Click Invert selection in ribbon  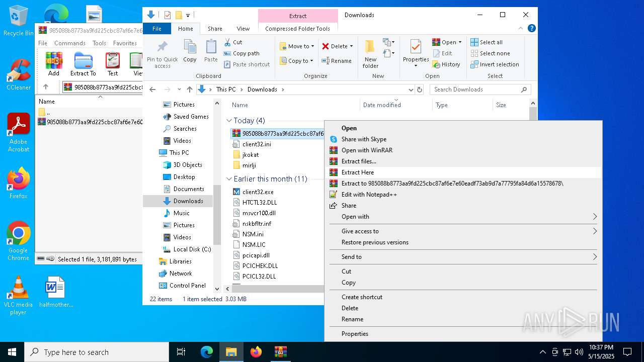(x=495, y=64)
